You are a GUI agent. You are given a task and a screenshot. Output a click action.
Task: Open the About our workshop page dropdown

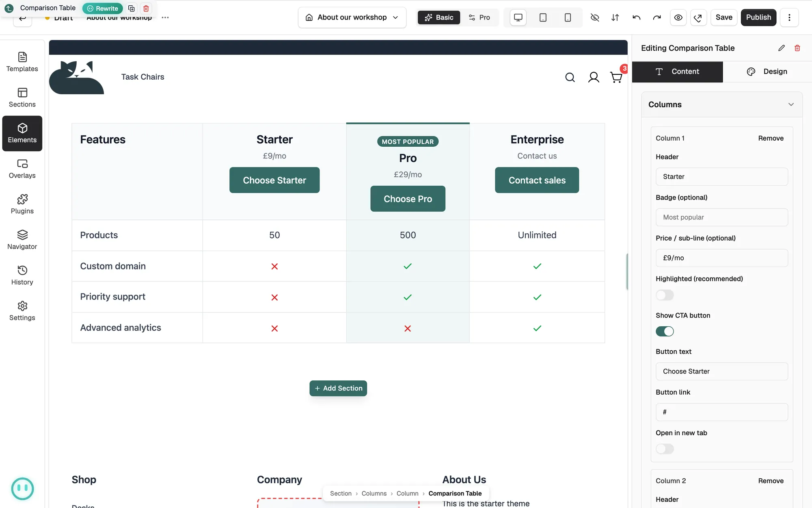point(352,17)
